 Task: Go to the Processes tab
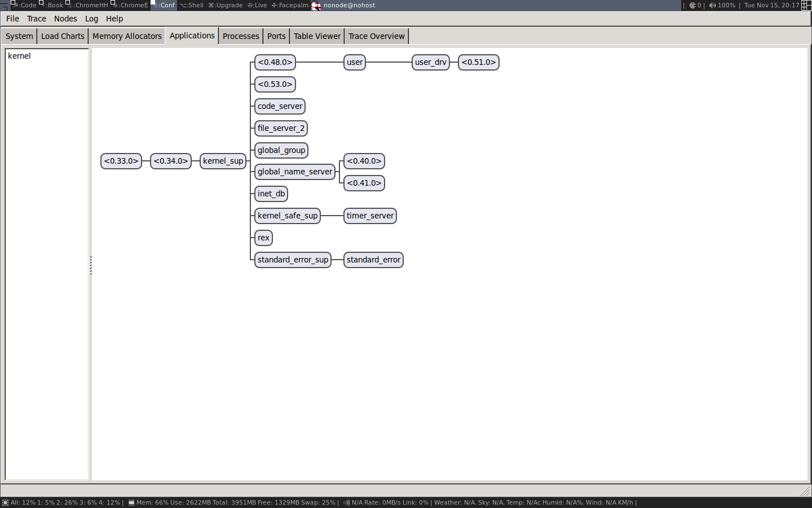[x=241, y=36]
